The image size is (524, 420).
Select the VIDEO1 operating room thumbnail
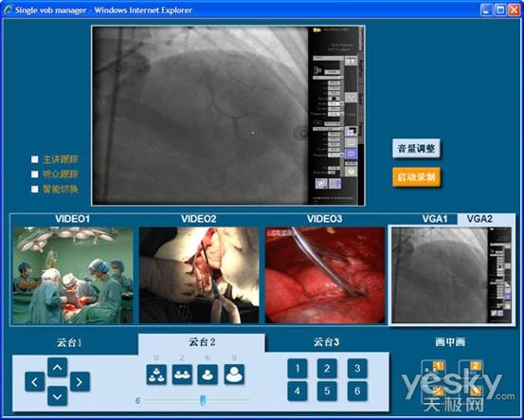[x=73, y=276]
